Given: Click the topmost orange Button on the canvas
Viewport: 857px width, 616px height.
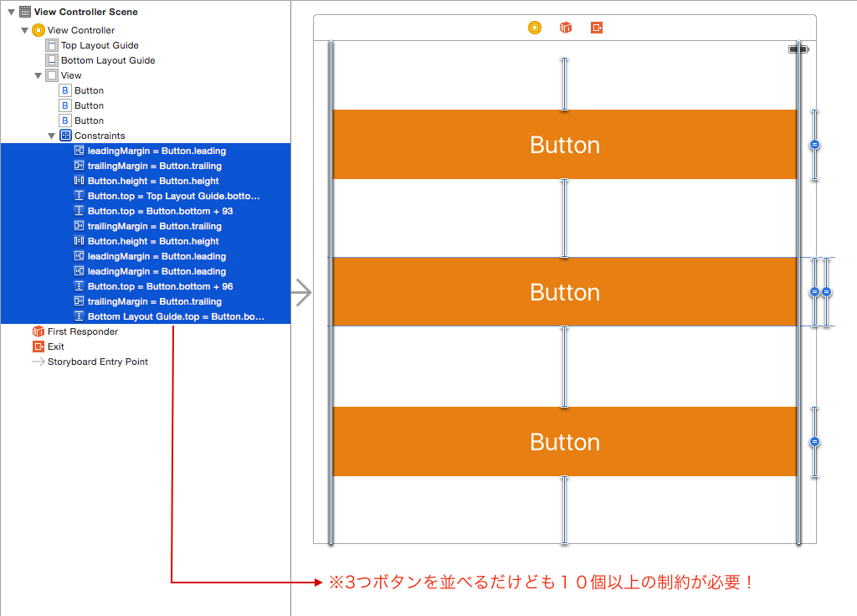Looking at the screenshot, I should [x=565, y=144].
